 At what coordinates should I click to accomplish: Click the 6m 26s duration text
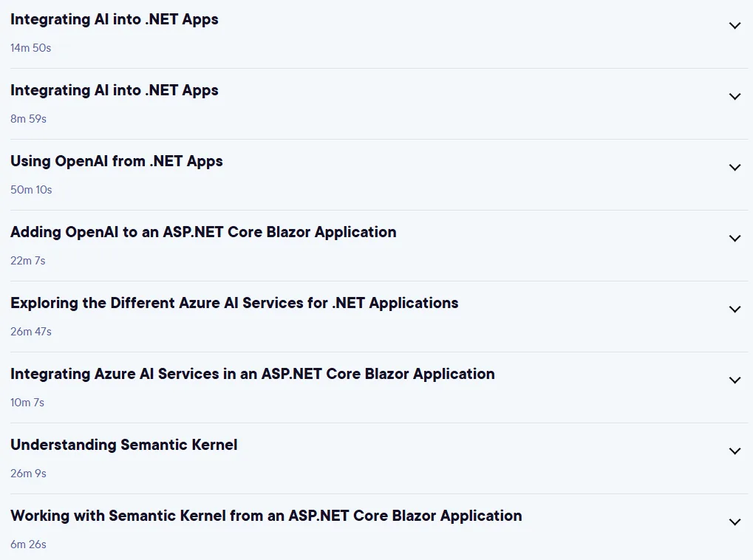[x=28, y=544]
